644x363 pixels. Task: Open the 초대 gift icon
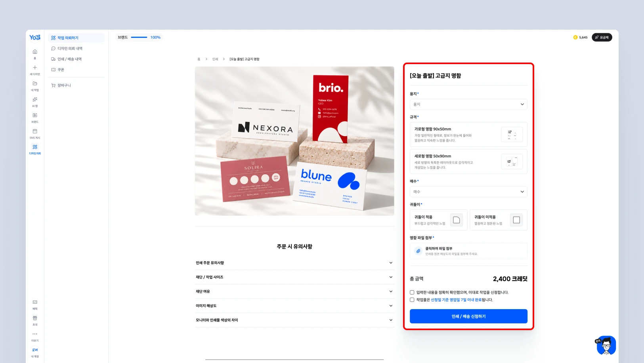(35, 318)
